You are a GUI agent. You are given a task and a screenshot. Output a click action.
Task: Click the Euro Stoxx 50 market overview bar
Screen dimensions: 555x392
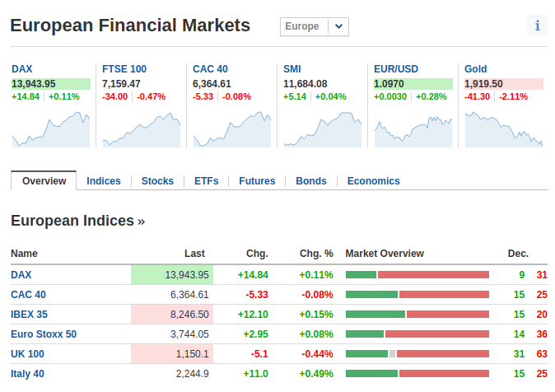[x=417, y=334]
